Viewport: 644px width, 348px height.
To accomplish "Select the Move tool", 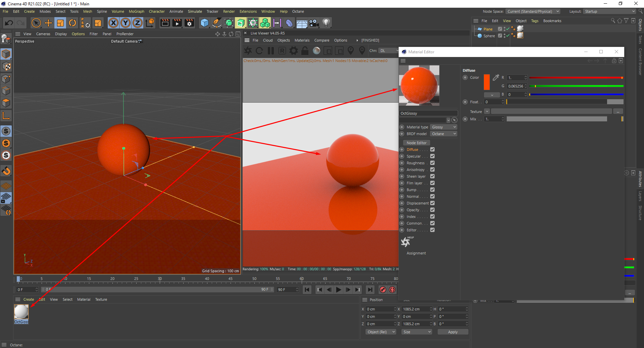I will (x=48, y=23).
